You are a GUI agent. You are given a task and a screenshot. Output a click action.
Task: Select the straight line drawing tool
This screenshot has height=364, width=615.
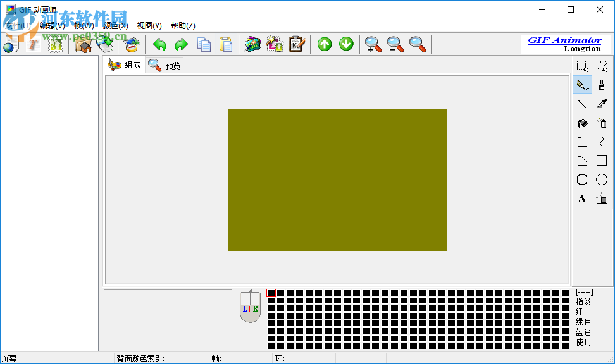point(582,104)
